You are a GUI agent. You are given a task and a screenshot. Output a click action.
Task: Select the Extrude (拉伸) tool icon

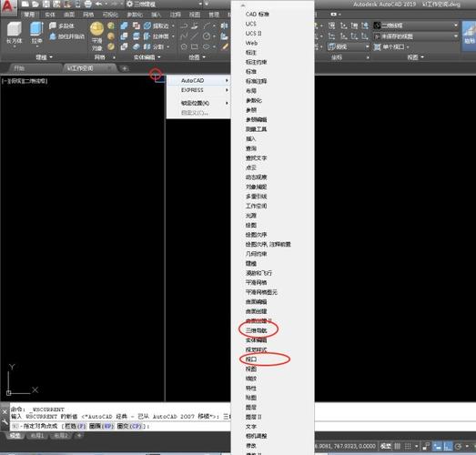pos(36,29)
